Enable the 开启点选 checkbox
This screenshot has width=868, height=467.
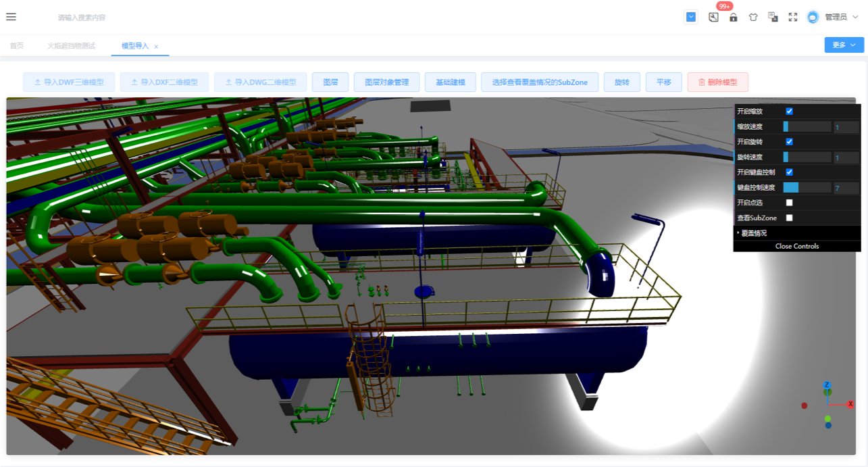pos(789,203)
